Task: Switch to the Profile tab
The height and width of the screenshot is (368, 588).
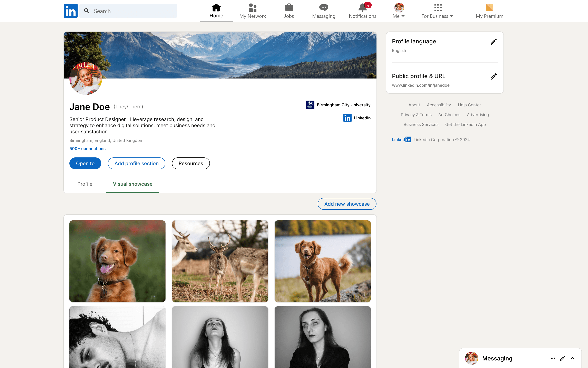Action: coord(85,184)
